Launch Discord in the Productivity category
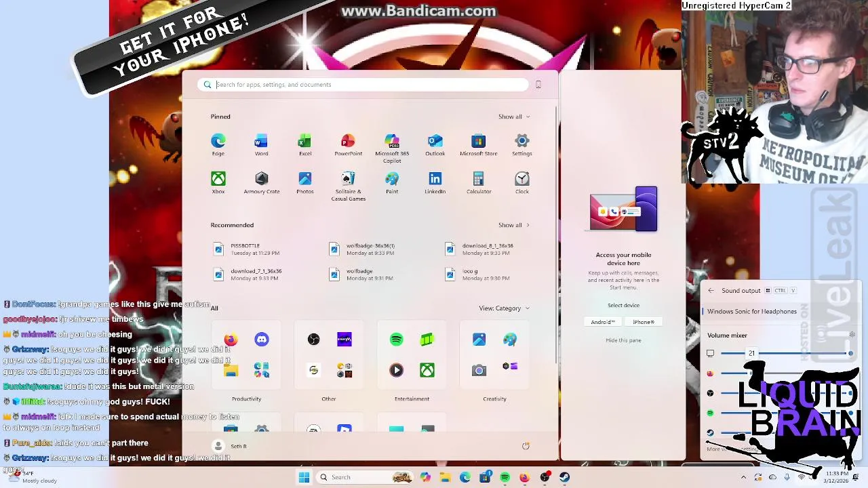The height and width of the screenshot is (488, 868). pyautogui.click(x=262, y=339)
